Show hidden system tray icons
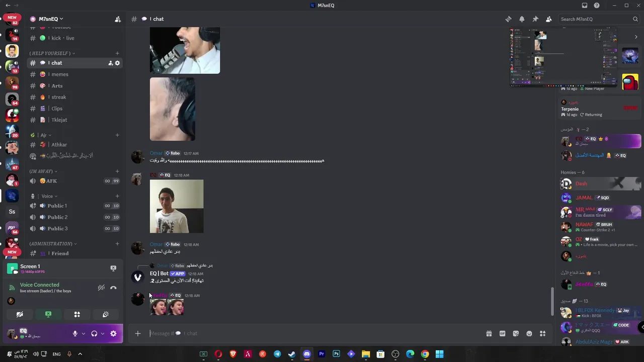Image resolution: width=644 pixels, height=362 pixels. [79, 354]
